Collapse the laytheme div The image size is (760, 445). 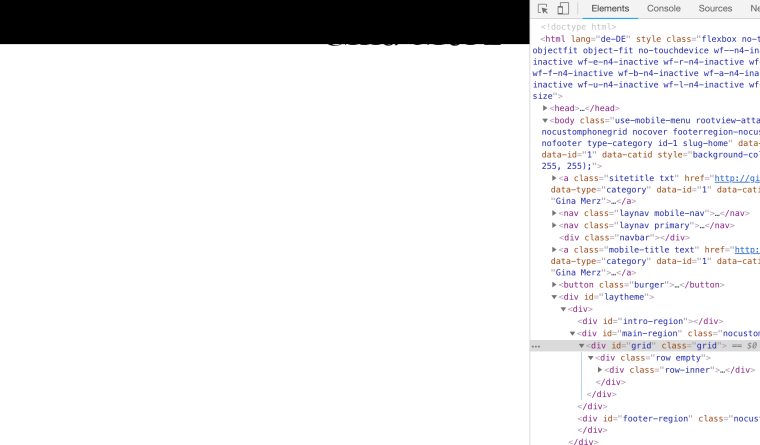[554, 297]
